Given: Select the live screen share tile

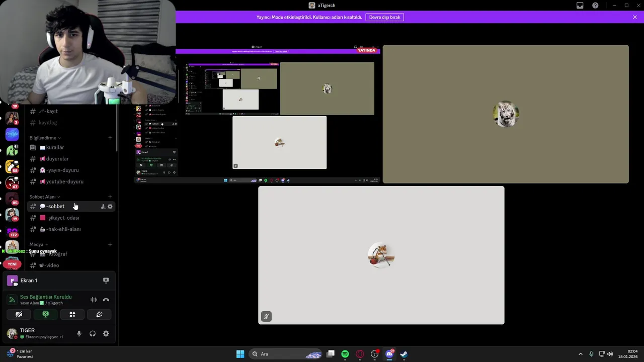Looking at the screenshot, I should coord(257,114).
